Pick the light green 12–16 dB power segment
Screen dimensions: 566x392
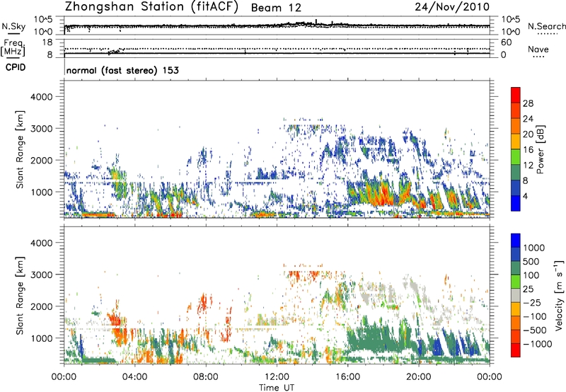click(x=516, y=157)
